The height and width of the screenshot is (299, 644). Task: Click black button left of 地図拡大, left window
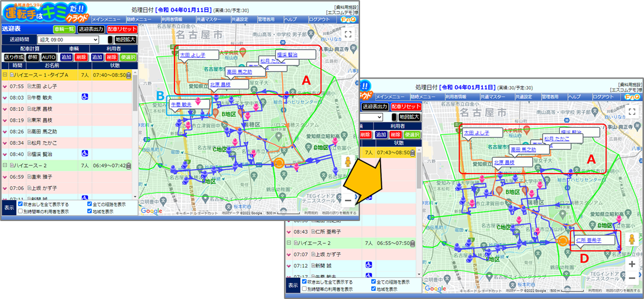coord(110,39)
